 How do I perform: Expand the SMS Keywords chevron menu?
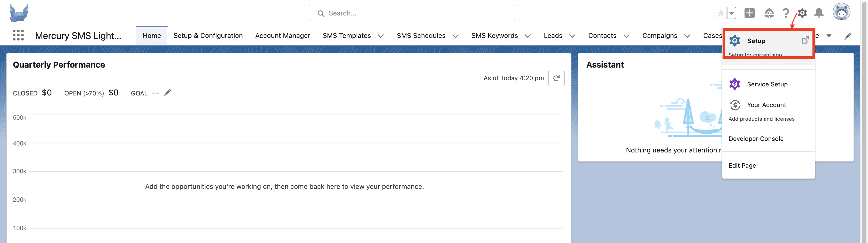528,36
